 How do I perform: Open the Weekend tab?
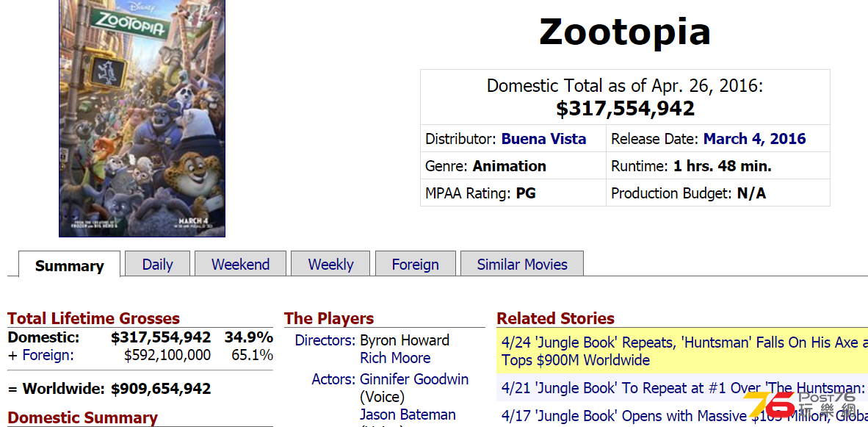pyautogui.click(x=240, y=264)
